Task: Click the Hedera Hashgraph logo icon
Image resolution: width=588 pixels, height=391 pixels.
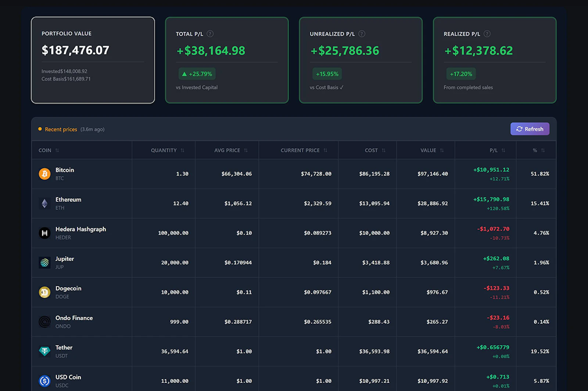Action: (x=44, y=233)
